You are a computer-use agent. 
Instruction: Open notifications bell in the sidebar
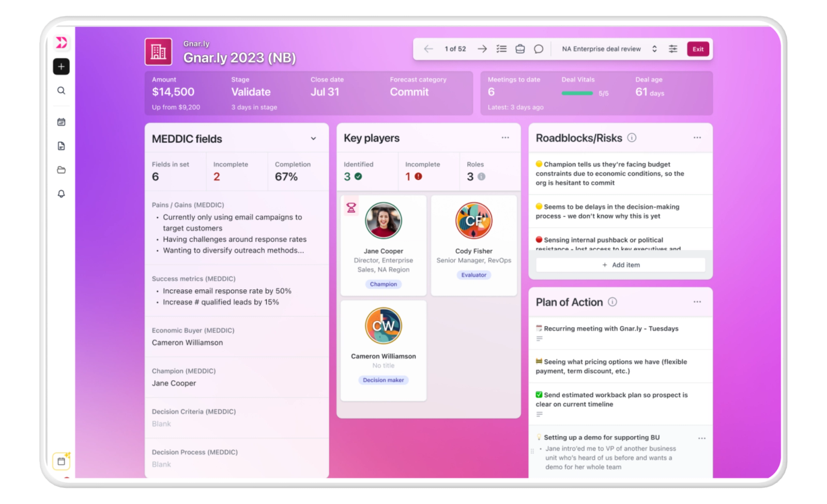61,194
